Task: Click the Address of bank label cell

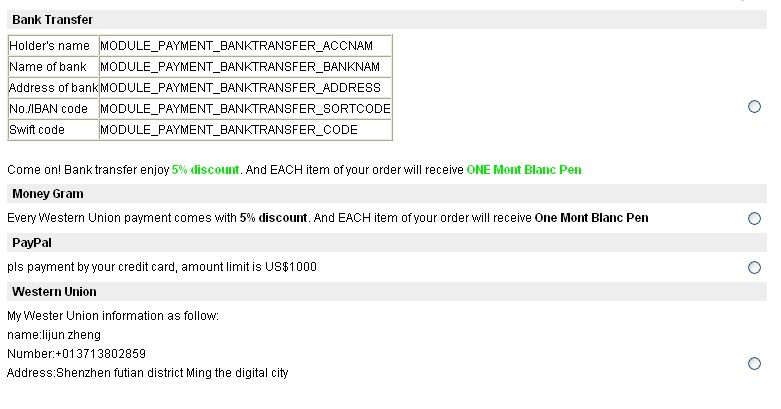Action: tap(53, 88)
